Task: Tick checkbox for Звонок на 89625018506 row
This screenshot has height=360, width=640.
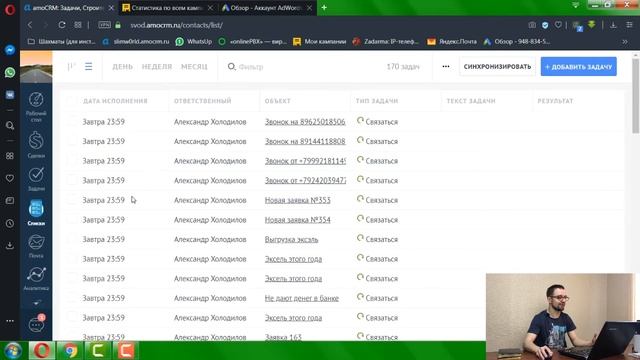Action: [x=72, y=122]
